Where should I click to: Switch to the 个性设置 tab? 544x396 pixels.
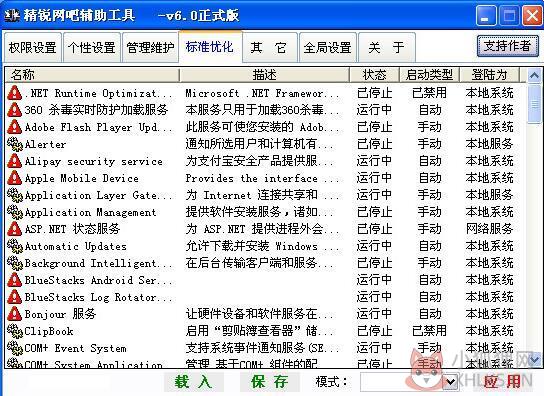click(92, 48)
